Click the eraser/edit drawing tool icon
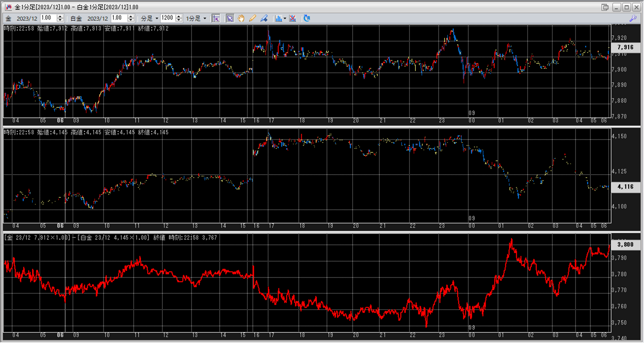 [x=264, y=18]
